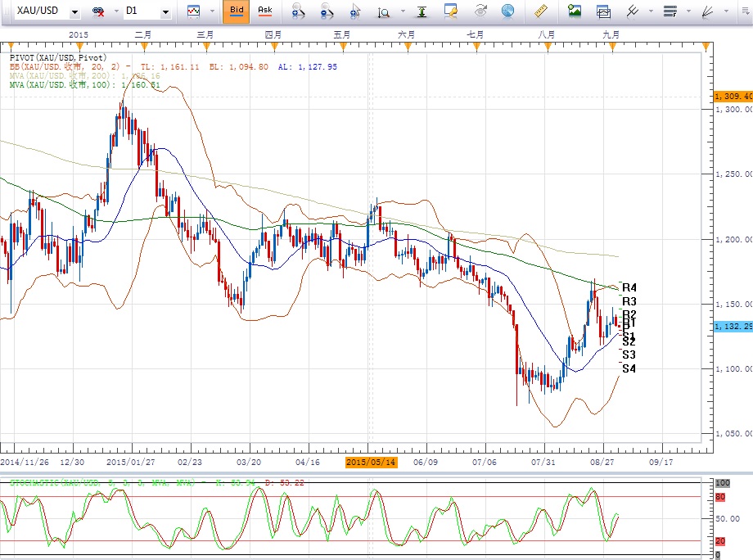Toggle the Ask price display

264,11
